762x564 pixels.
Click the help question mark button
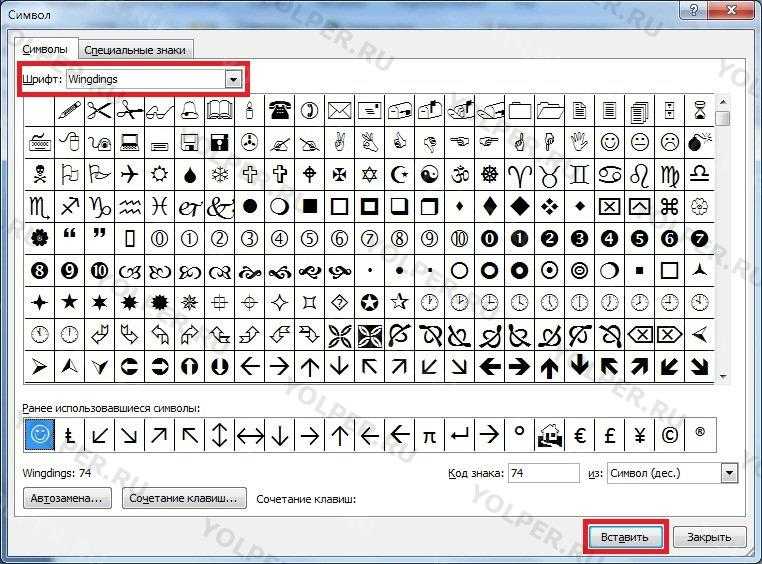pos(694,10)
